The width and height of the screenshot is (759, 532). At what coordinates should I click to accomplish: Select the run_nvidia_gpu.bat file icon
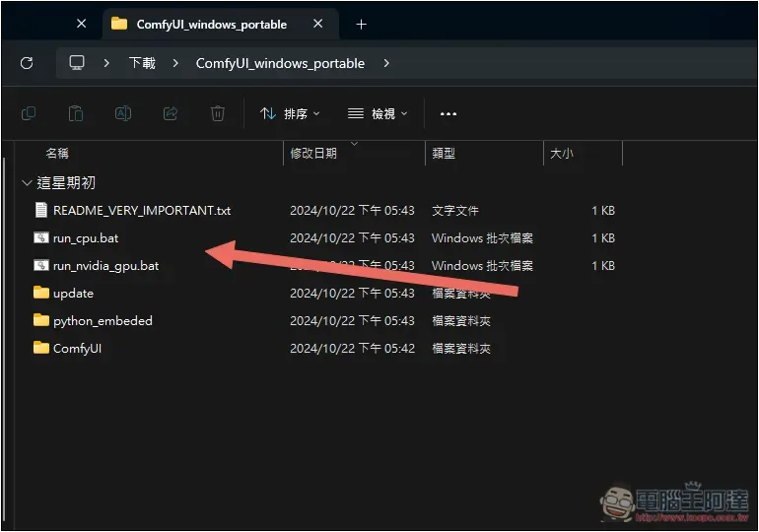(41, 265)
